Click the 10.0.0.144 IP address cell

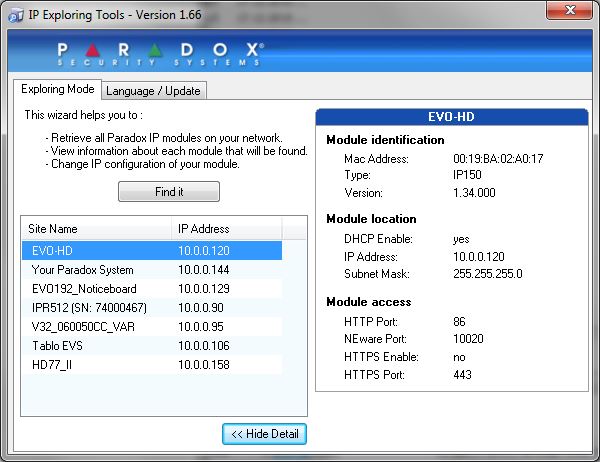(x=203, y=270)
